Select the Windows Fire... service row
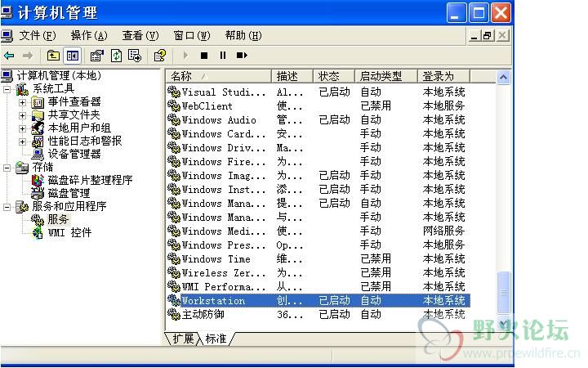The width and height of the screenshot is (588, 368). coord(318,161)
